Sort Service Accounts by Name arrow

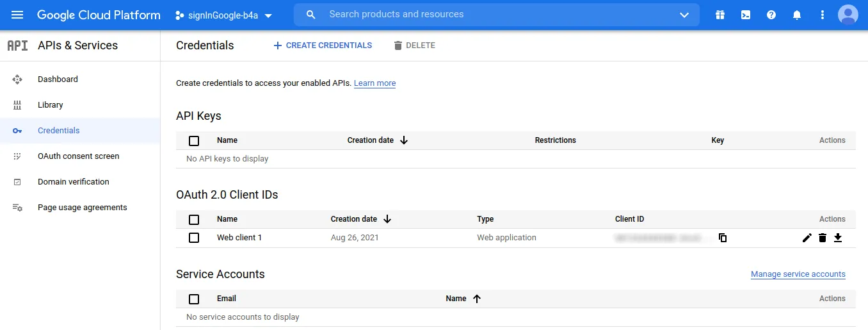coord(477,299)
